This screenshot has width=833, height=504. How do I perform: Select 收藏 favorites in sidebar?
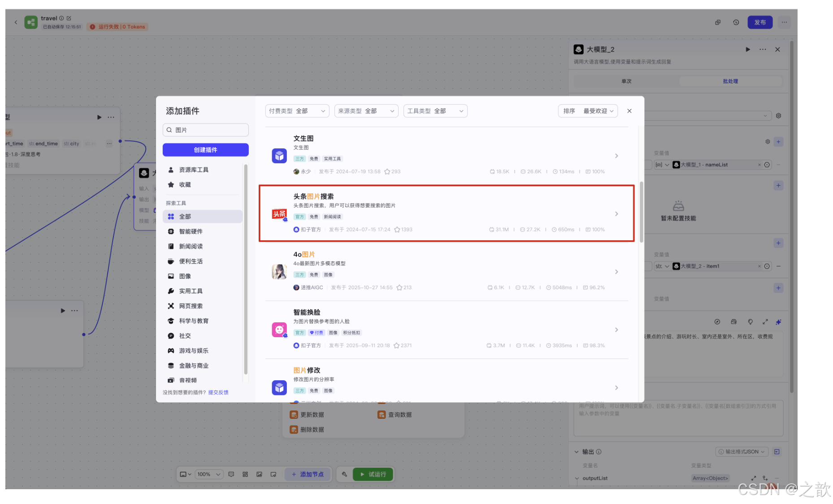point(203,185)
